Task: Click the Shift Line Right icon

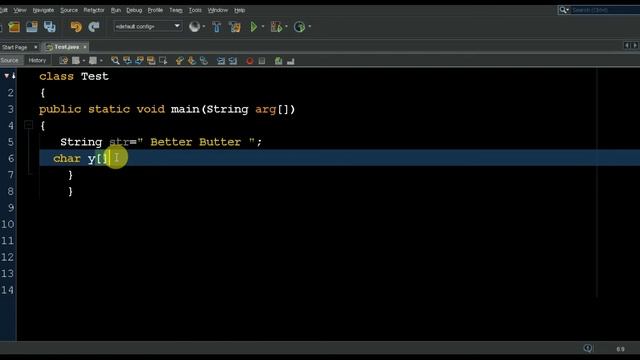Action: (233, 61)
